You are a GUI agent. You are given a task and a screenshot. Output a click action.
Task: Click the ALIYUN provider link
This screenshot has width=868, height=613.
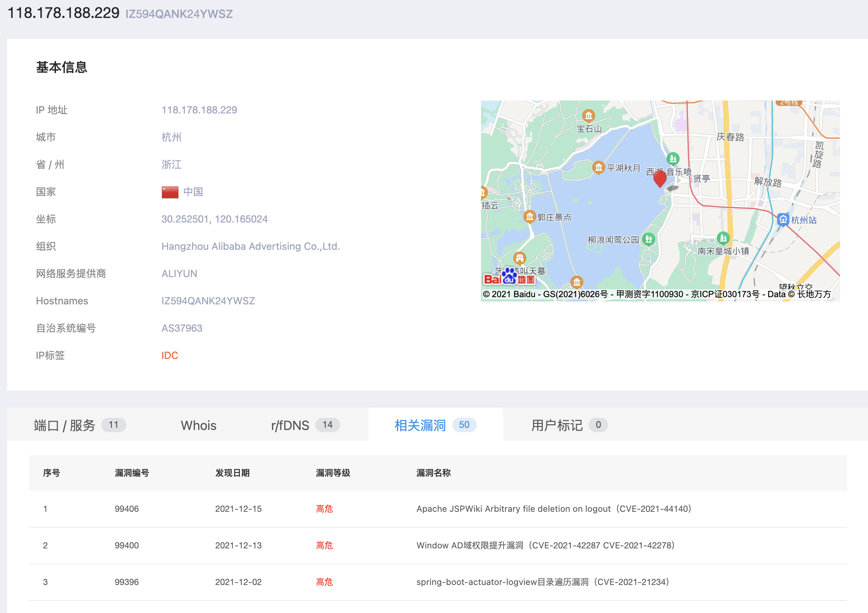(x=179, y=273)
